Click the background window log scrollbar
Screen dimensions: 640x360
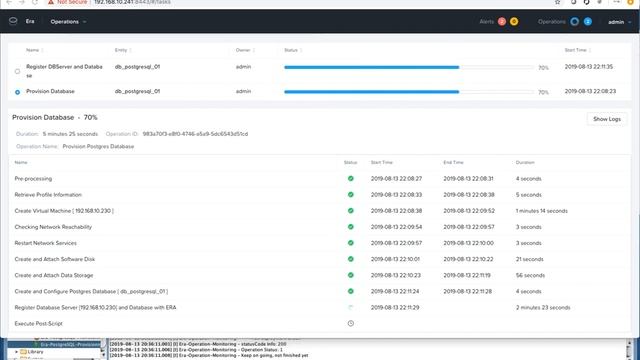(x=629, y=349)
